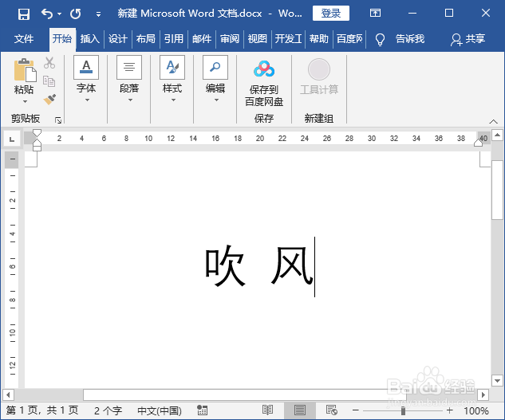Open the 编辑 editing group icon
Image resolution: width=505 pixels, height=420 pixels.
point(215,67)
